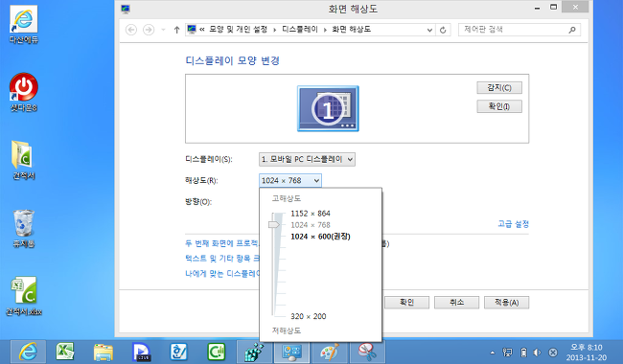Viewport: 623px width, 364px height.
Task: Click the 적용(A) apply button
Action: (507, 303)
